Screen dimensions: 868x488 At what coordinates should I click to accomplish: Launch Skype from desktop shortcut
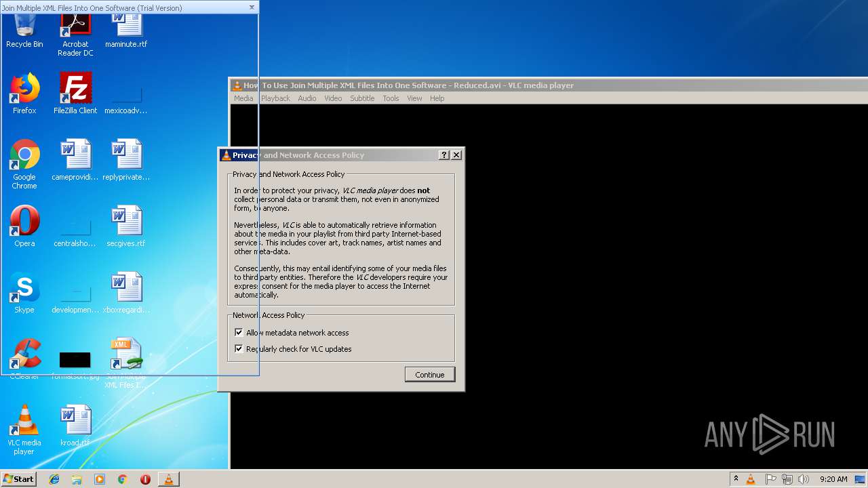click(24, 293)
